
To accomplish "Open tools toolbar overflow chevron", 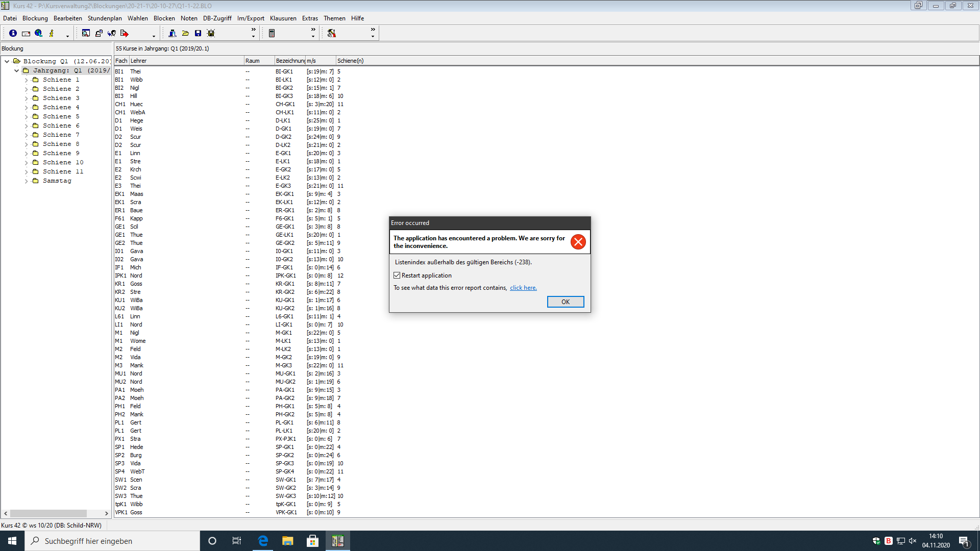I will [373, 30].
